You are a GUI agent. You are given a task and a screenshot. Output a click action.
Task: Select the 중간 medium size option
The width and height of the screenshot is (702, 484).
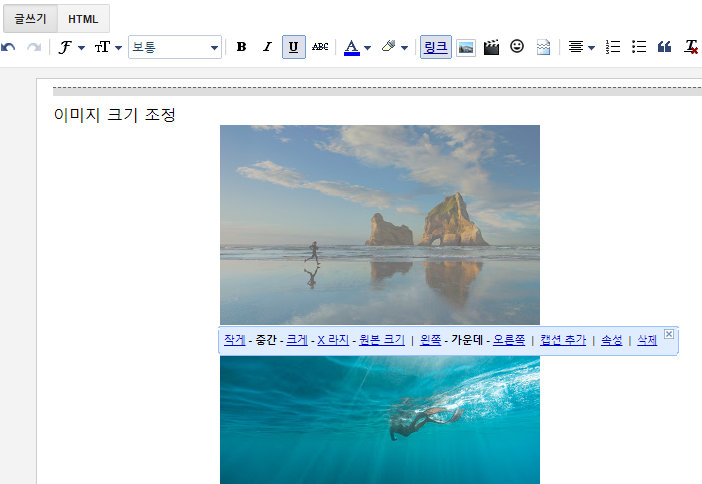[266, 340]
